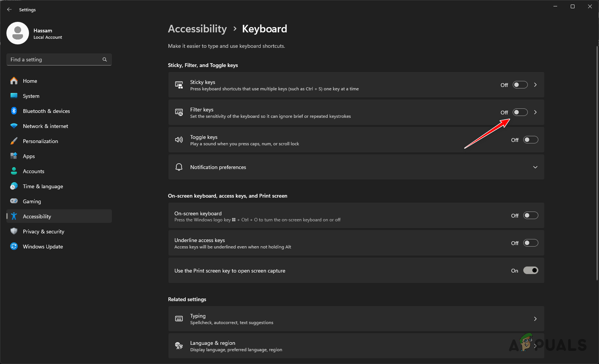The width and height of the screenshot is (599, 364).
Task: Select the Accessibility sidebar icon
Action: tap(14, 216)
